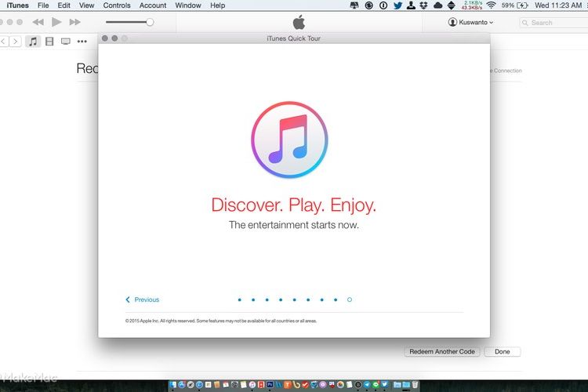The image size is (588, 392).
Task: Open the cloud menu bar icon
Action: pyautogui.click(x=438, y=5)
